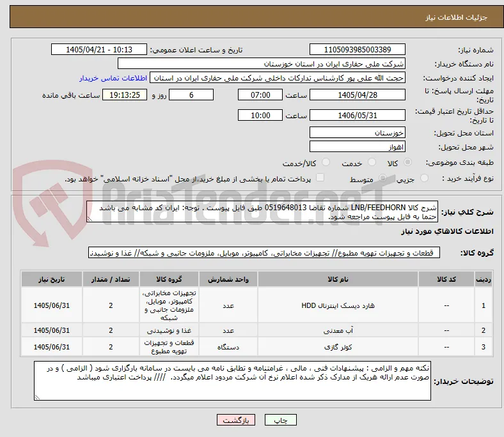504x437 pixels.
Task: Click the announcement date field 1405/04/21 - 10:13
Action: [99, 49]
